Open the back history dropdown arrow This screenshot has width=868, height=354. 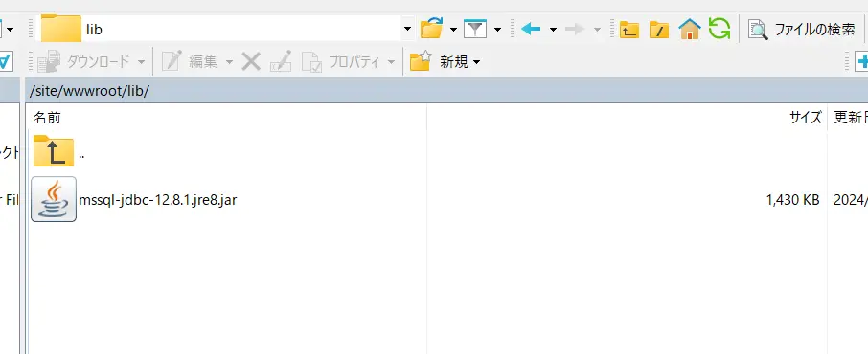(x=553, y=30)
